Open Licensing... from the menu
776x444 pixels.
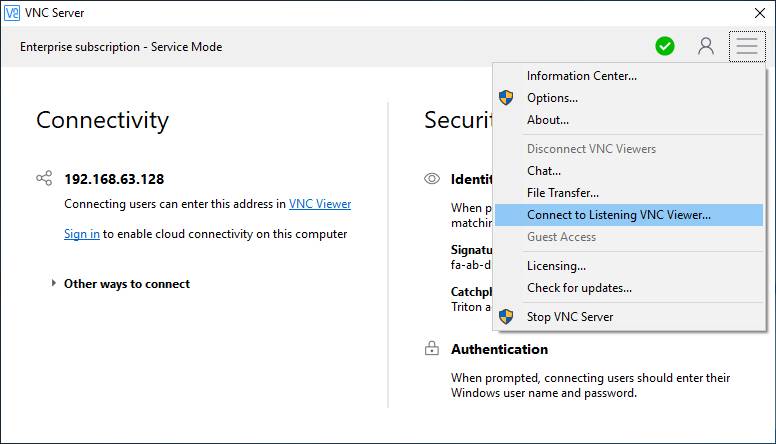coord(629,266)
